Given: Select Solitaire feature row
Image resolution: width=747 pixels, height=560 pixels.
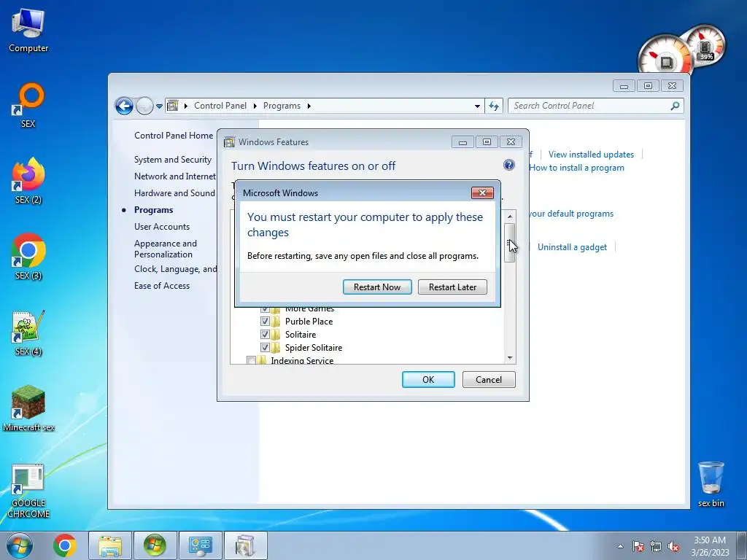Looking at the screenshot, I should click(300, 334).
